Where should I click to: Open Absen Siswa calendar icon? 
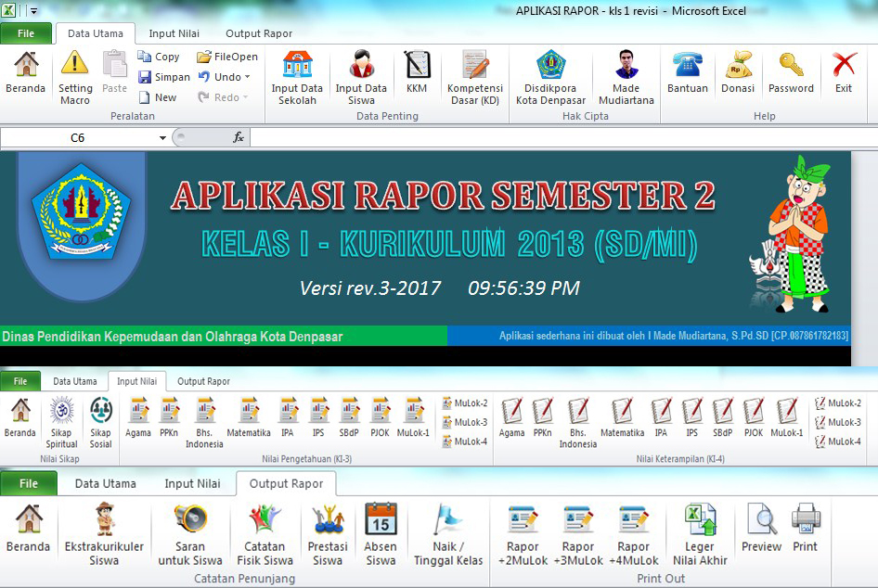[x=381, y=518]
